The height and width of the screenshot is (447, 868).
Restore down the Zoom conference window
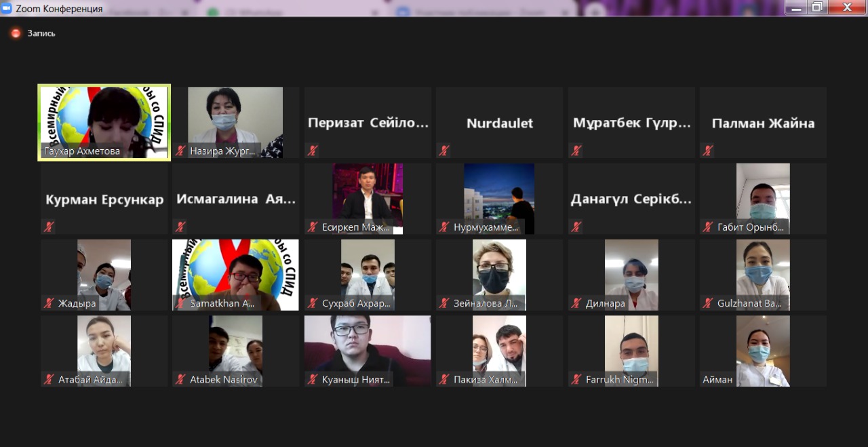point(817,7)
